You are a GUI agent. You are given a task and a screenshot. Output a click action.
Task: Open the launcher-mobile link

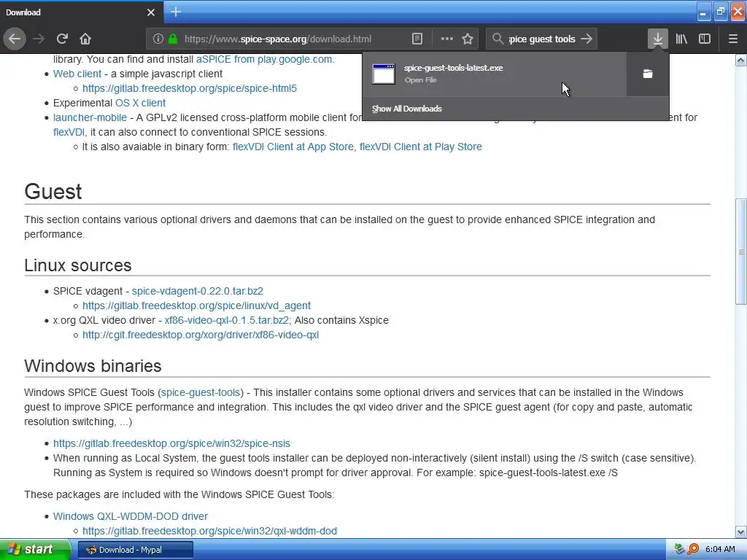[90, 117]
